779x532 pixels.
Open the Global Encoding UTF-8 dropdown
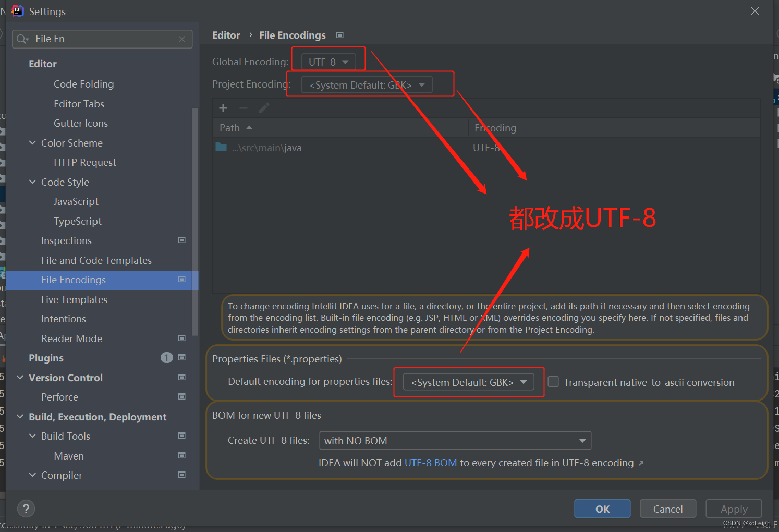[328, 62]
